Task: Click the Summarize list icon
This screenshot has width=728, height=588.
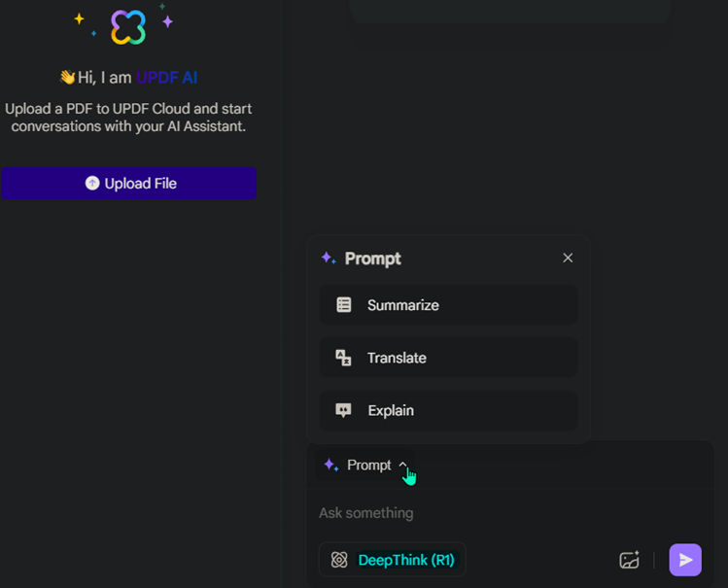Action: 343,305
